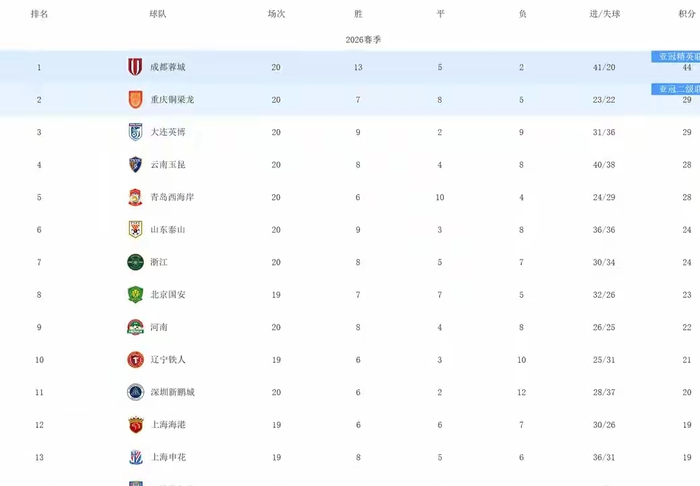Open the 成都蓉城 team name link
The image size is (700, 486).
point(168,67)
